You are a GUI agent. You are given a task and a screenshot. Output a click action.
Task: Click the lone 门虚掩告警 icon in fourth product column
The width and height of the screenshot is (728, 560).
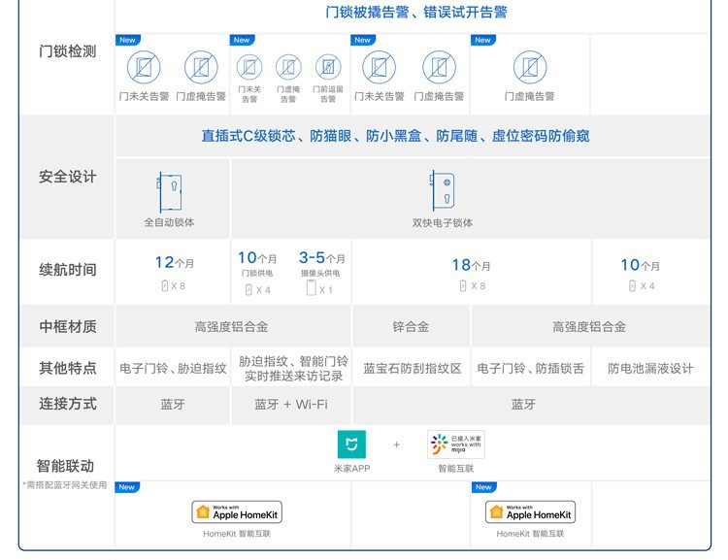click(530, 67)
